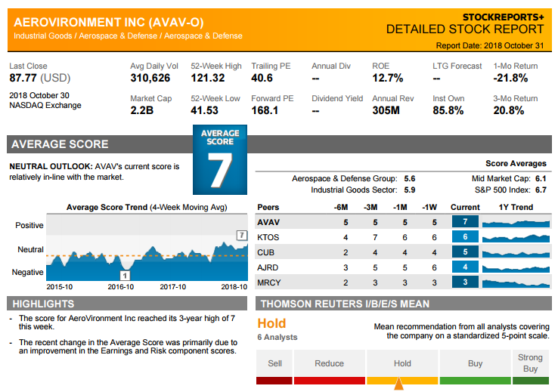
Task: Click the 52-Week Low value 41.53
Action: click(x=204, y=110)
